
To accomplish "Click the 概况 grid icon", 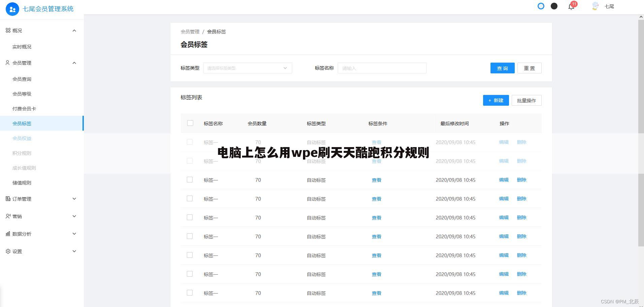I will point(8,30).
